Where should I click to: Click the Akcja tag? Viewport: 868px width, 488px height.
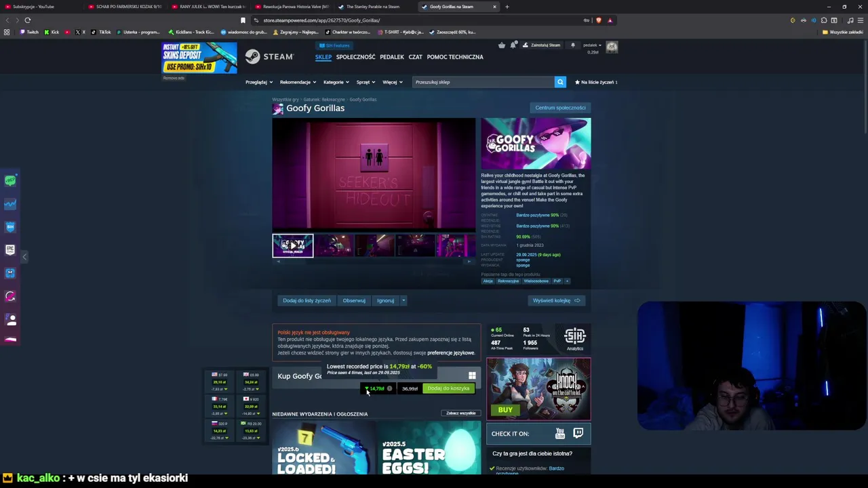coord(488,281)
